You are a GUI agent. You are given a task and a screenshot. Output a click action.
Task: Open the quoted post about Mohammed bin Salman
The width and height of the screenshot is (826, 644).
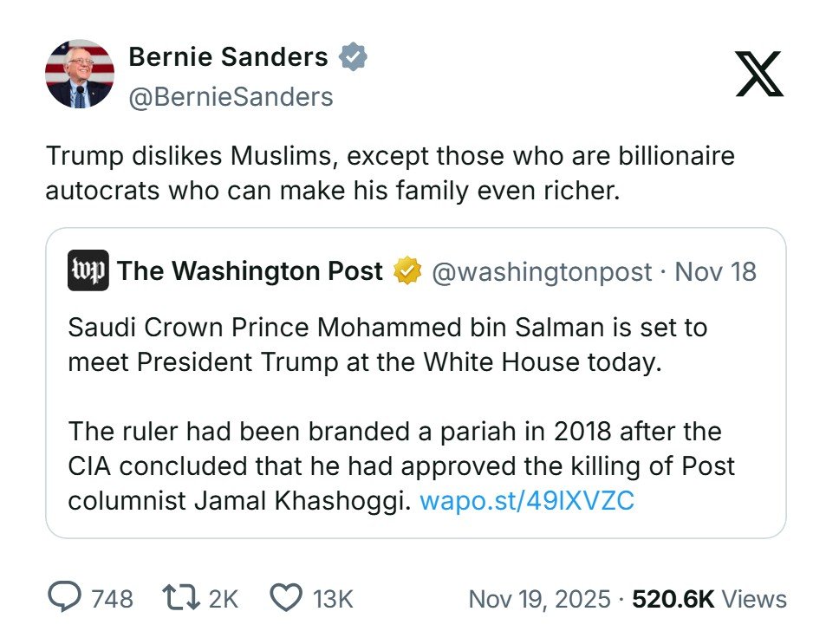coord(416,399)
